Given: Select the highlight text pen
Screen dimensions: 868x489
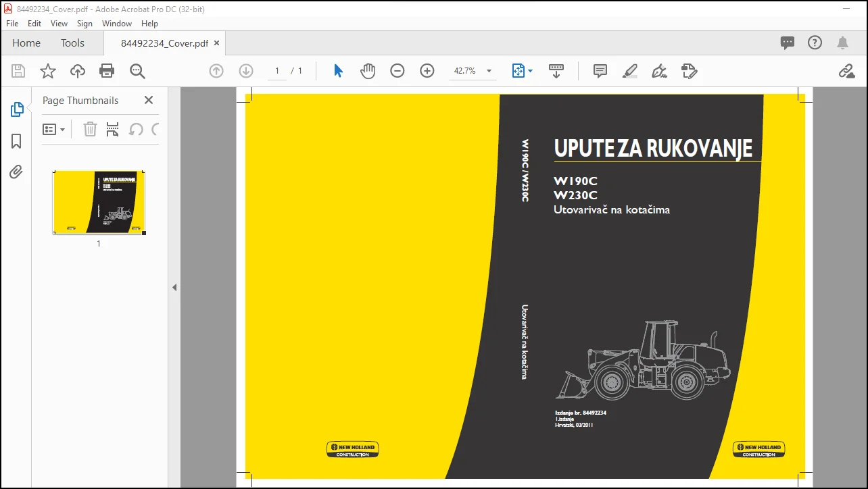Looking at the screenshot, I should (x=630, y=71).
